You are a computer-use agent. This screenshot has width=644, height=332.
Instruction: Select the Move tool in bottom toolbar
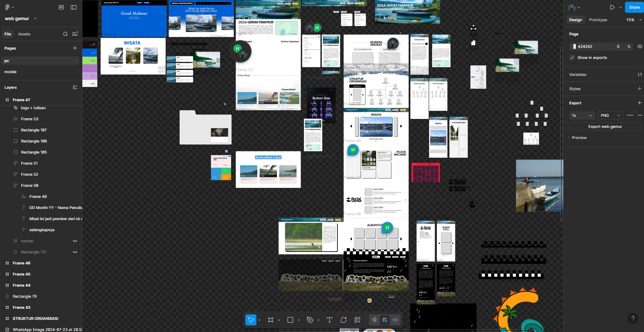251,320
